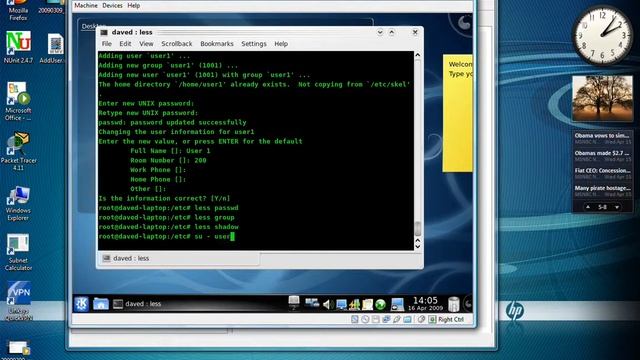Open the Bookmarks menu in Konsole
Screen dimensions: 640x360
[x=217, y=44]
